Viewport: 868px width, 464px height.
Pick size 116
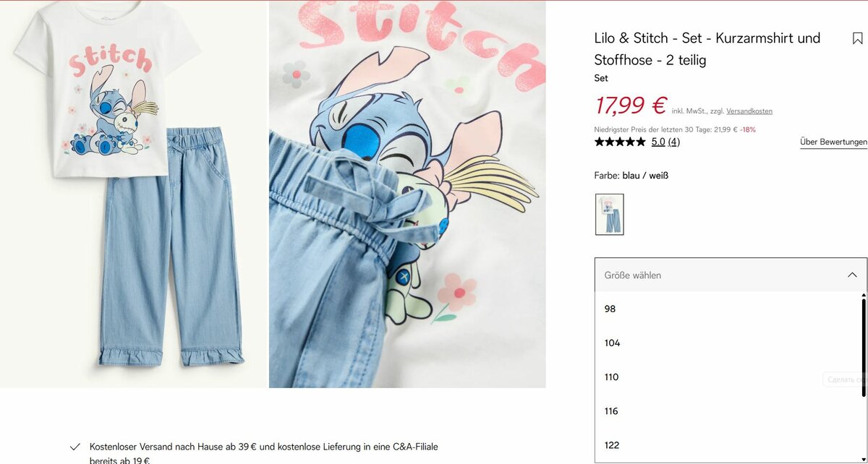pyautogui.click(x=728, y=411)
